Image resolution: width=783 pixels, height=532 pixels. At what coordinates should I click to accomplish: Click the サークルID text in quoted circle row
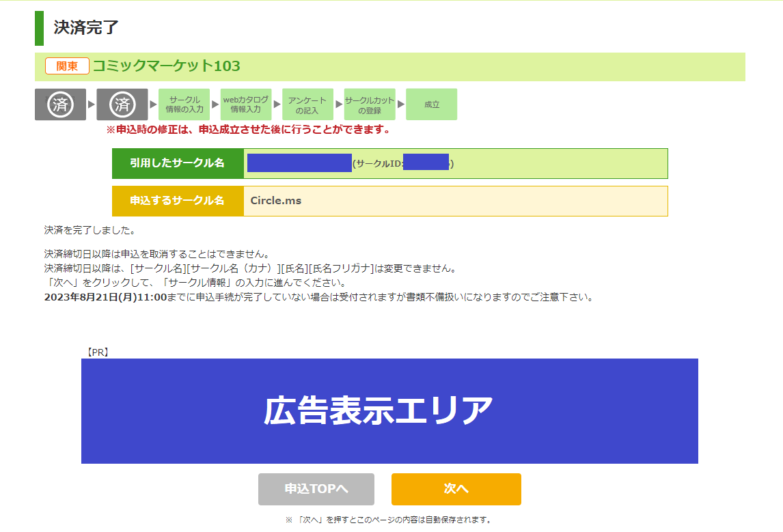[378, 164]
